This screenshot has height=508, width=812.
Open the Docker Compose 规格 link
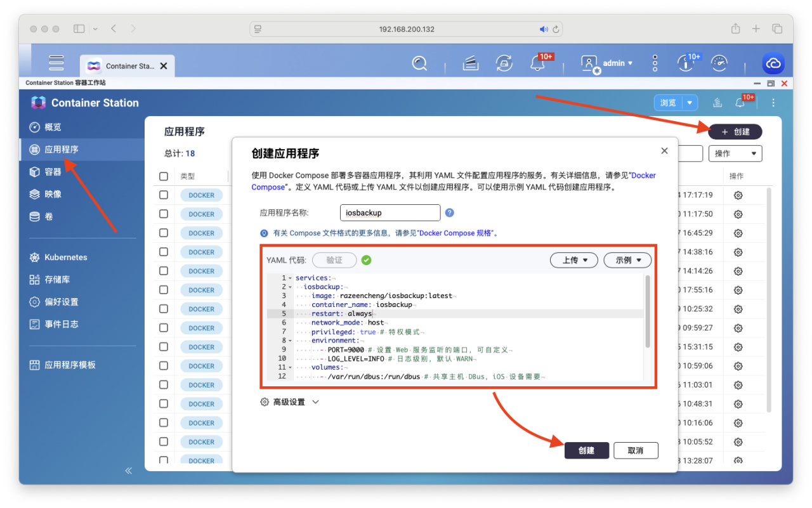tap(455, 233)
